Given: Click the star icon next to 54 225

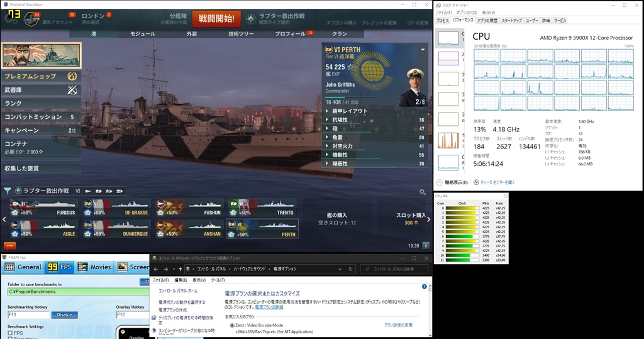Looking at the screenshot, I should [x=350, y=67].
